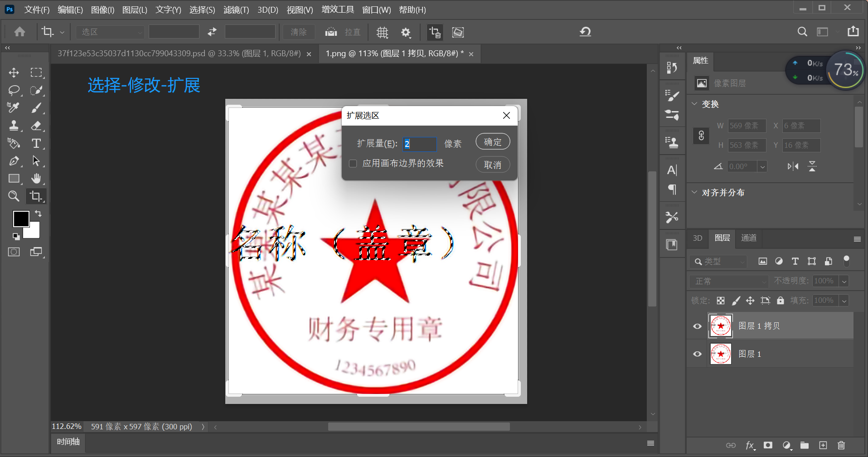Open the crop tool preset dropdown arrow
This screenshot has width=868, height=457.
click(62, 32)
